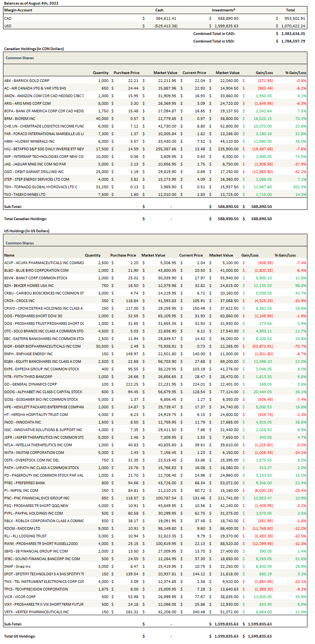Click the GOOG - Alphabet Inc name cell

(x=43, y=392)
